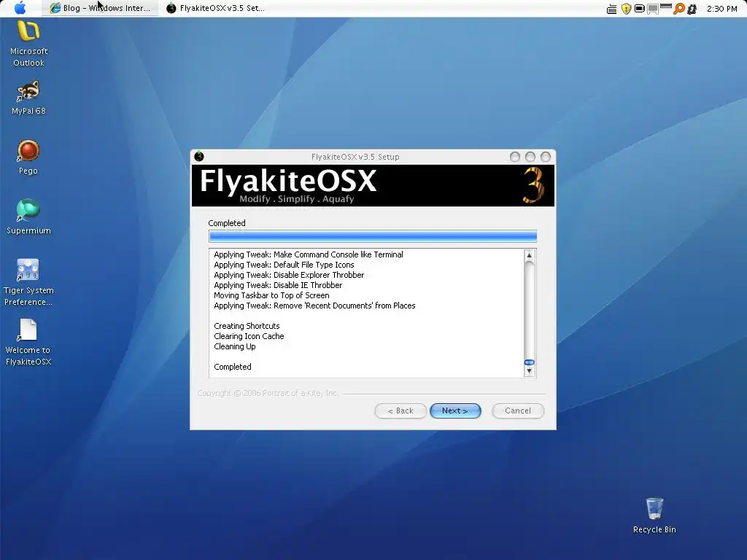Select final 'Completed' line in log
The height and width of the screenshot is (560, 747).
(233, 367)
